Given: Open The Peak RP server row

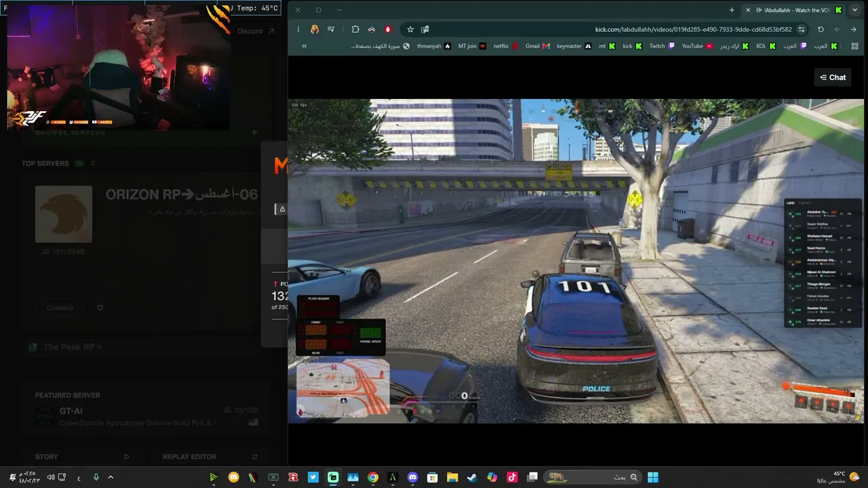Looking at the screenshot, I should click(x=146, y=347).
